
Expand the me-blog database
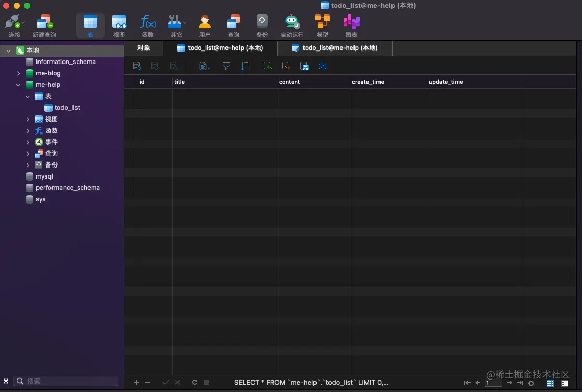point(18,73)
